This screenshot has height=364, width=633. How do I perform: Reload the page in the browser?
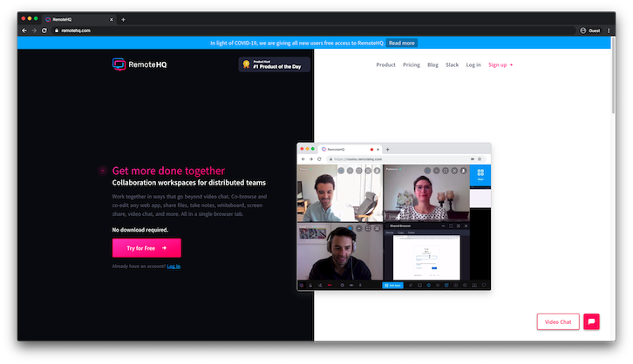[x=44, y=30]
